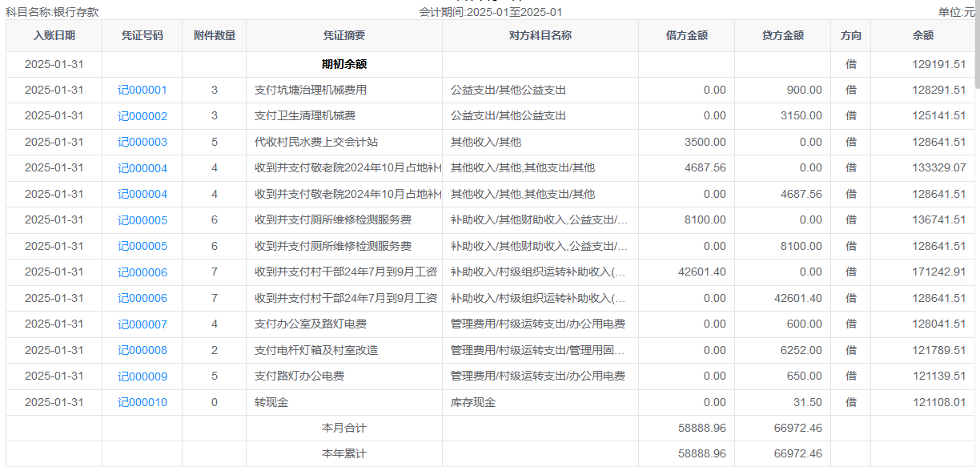This screenshot has height=471, width=980.
Task: Open voucher link 记000003
Action: tap(143, 143)
